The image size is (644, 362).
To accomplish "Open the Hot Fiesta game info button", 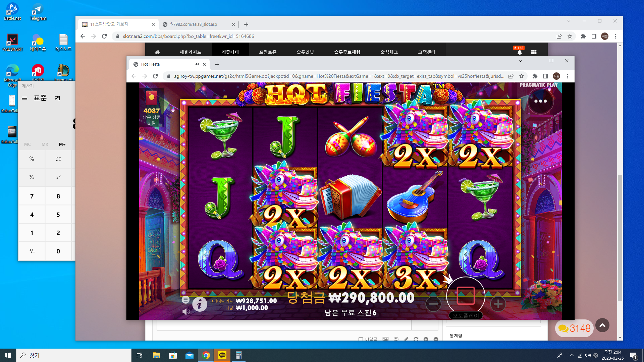I will tap(200, 304).
